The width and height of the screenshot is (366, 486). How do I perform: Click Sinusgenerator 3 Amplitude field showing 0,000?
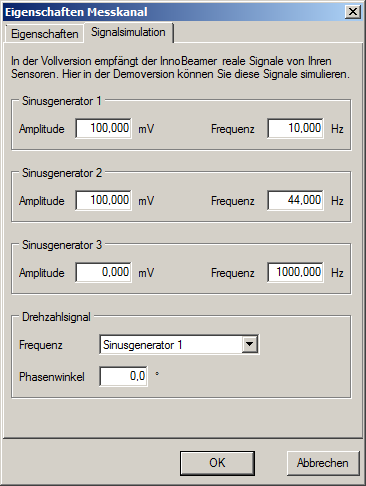103,272
